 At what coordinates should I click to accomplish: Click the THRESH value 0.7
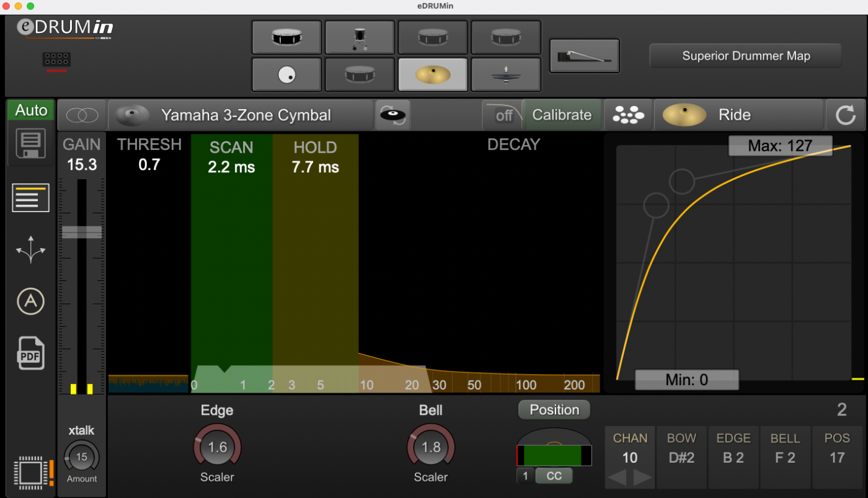coord(149,164)
